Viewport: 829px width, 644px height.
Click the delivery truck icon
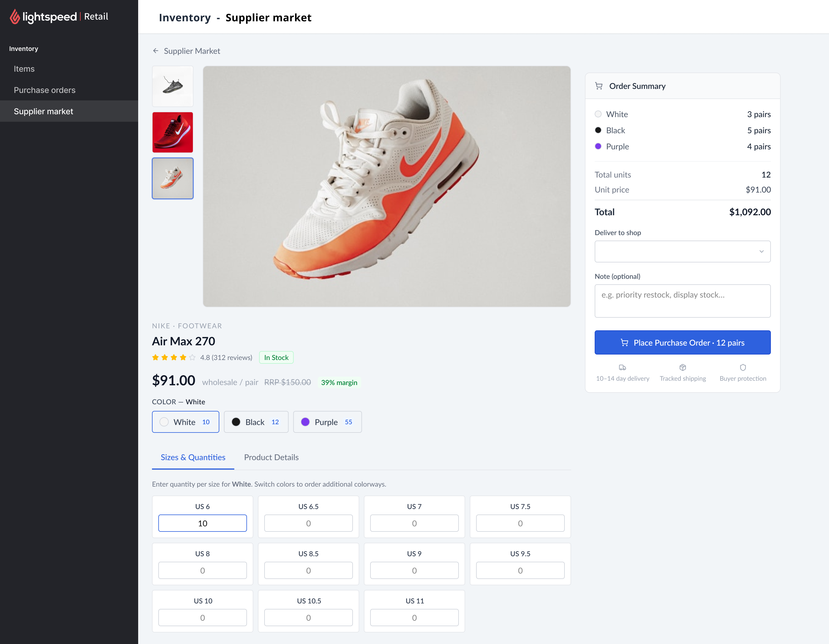pyautogui.click(x=623, y=367)
